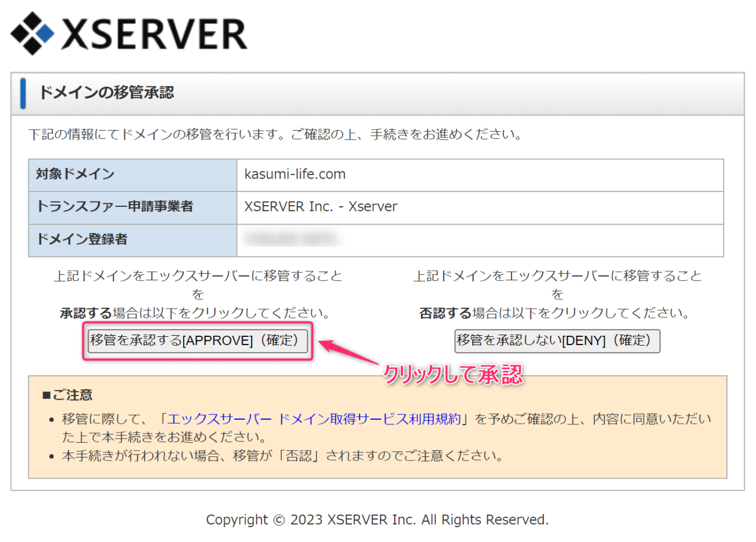Image resolution: width=756 pixels, height=542 pixels.
Task: Approve transfer with the APPROVE button
Action: coord(198,341)
